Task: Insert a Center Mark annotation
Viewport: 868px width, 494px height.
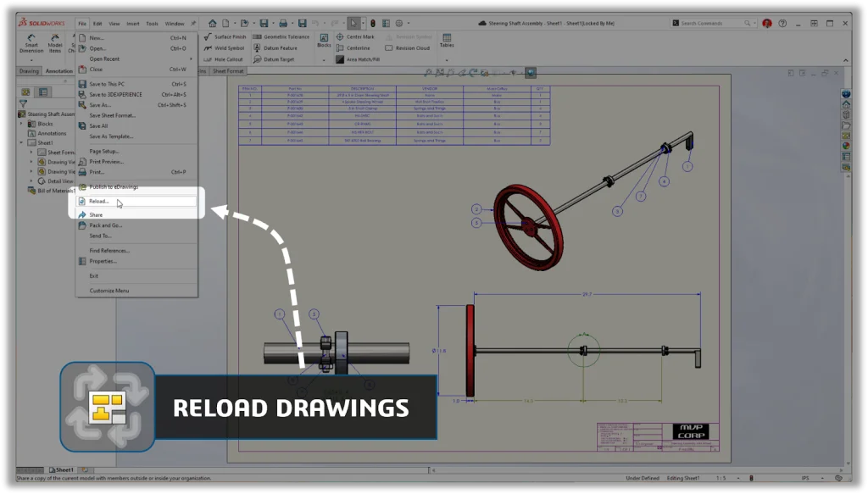Action: point(340,37)
